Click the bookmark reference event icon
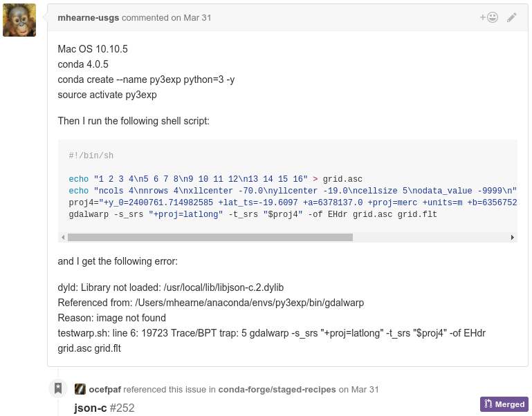 tap(58, 388)
